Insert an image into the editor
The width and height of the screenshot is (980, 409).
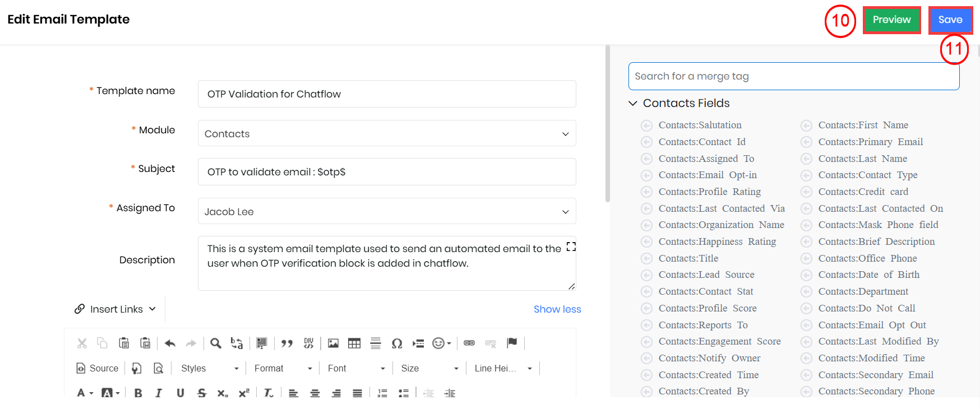tap(334, 343)
